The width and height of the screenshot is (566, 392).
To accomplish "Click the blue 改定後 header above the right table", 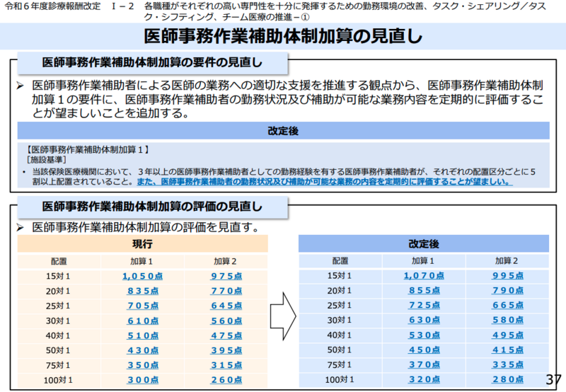I will 424,244.
